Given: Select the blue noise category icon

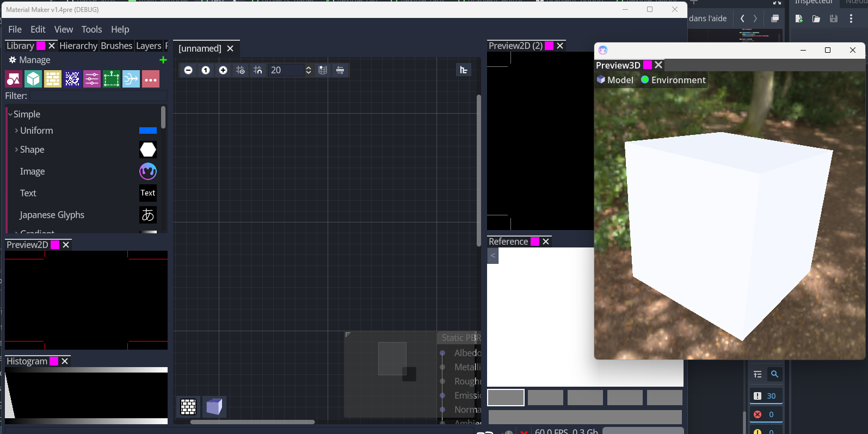Looking at the screenshot, I should pos(72,79).
